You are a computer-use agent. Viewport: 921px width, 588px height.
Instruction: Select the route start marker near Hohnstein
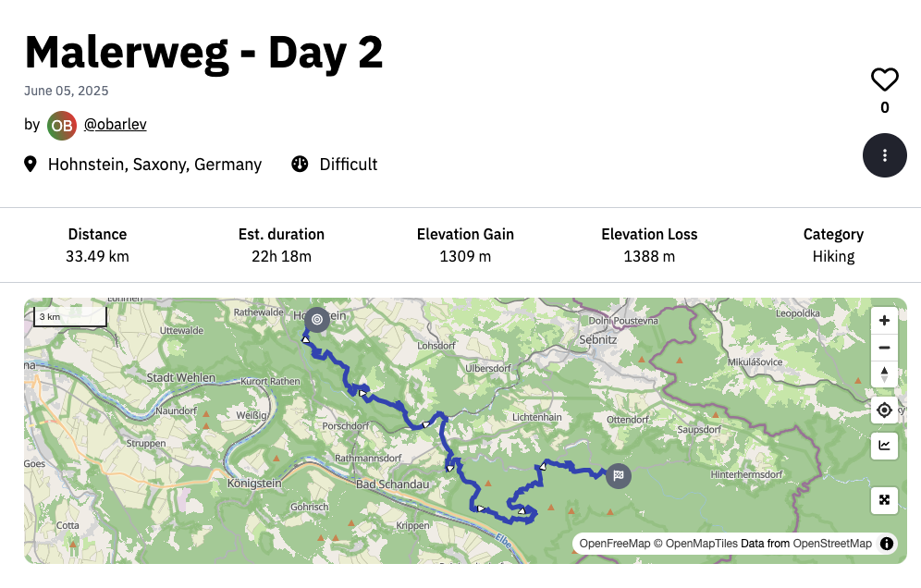tap(317, 319)
